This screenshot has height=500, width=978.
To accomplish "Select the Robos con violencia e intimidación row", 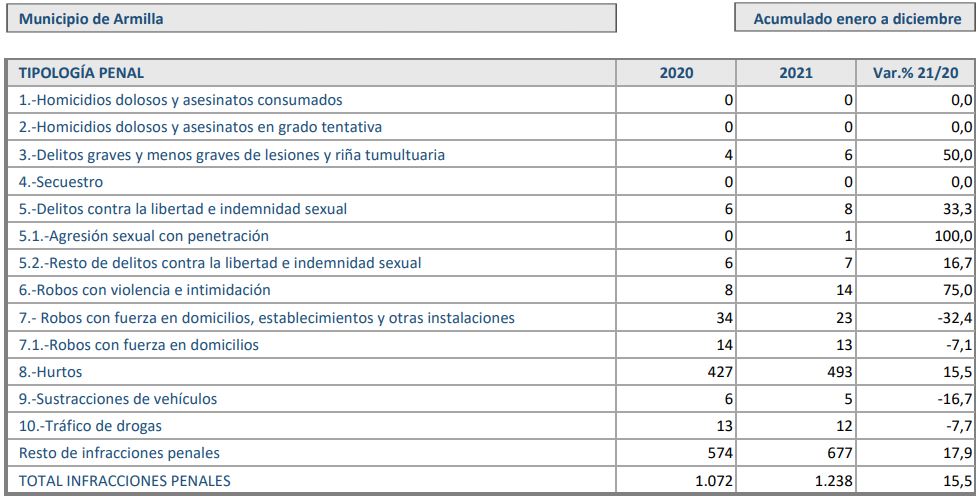I will (x=145, y=290).
